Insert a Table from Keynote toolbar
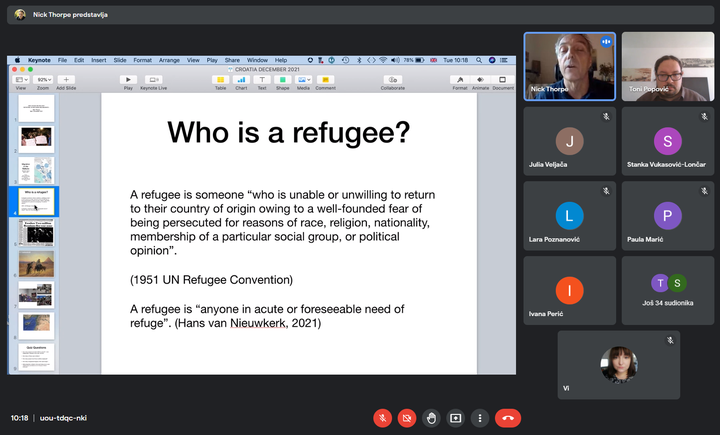The height and width of the screenshot is (435, 720). coord(220,79)
